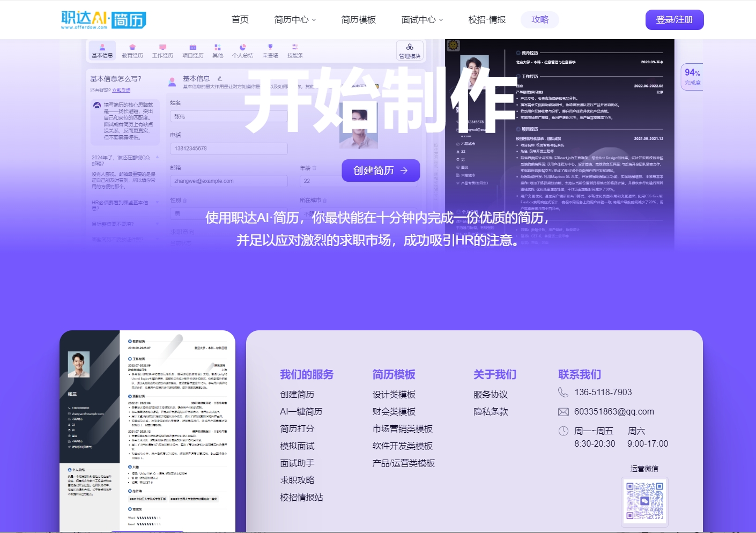This screenshot has height=533, width=756.
Task: Select 基本信息 tab in editor preview
Action: (x=102, y=51)
